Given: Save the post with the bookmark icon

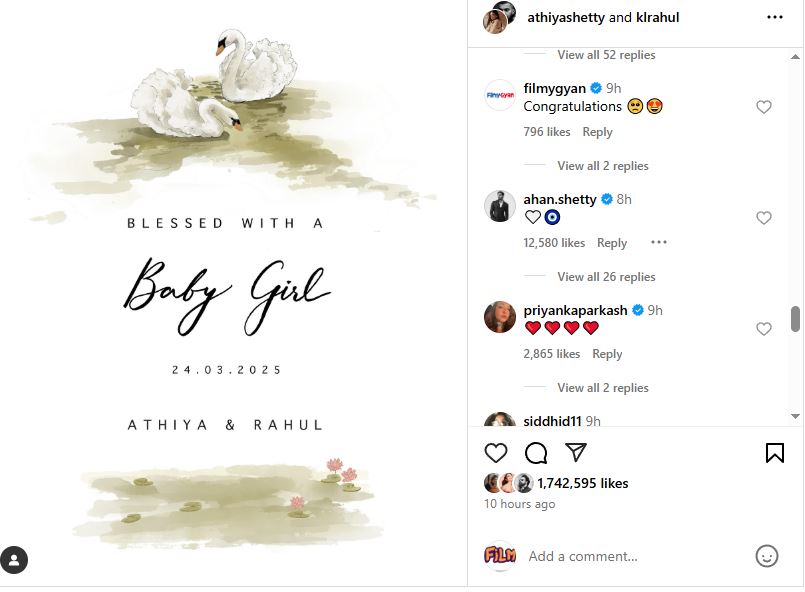Looking at the screenshot, I should [774, 453].
